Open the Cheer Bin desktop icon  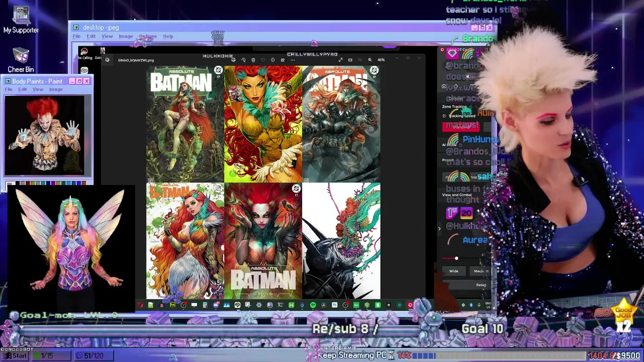[21, 60]
